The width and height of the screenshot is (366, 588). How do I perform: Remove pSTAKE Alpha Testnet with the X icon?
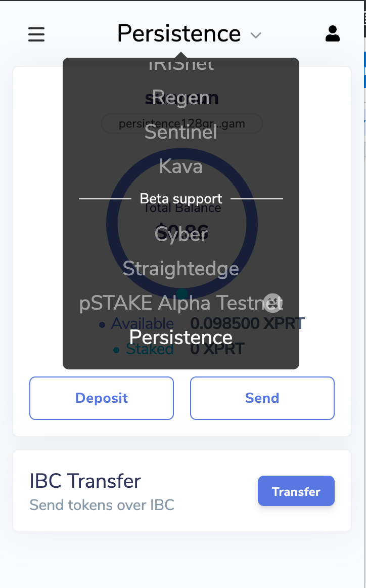click(x=272, y=303)
